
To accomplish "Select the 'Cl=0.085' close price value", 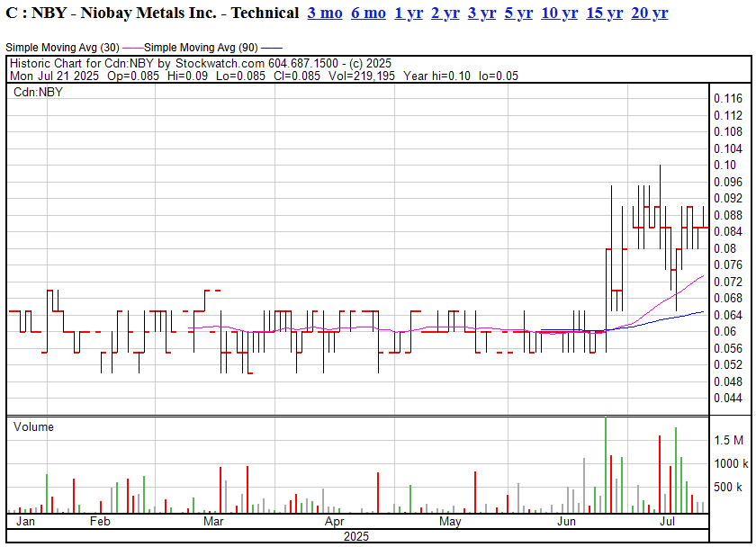I will pos(297,76).
